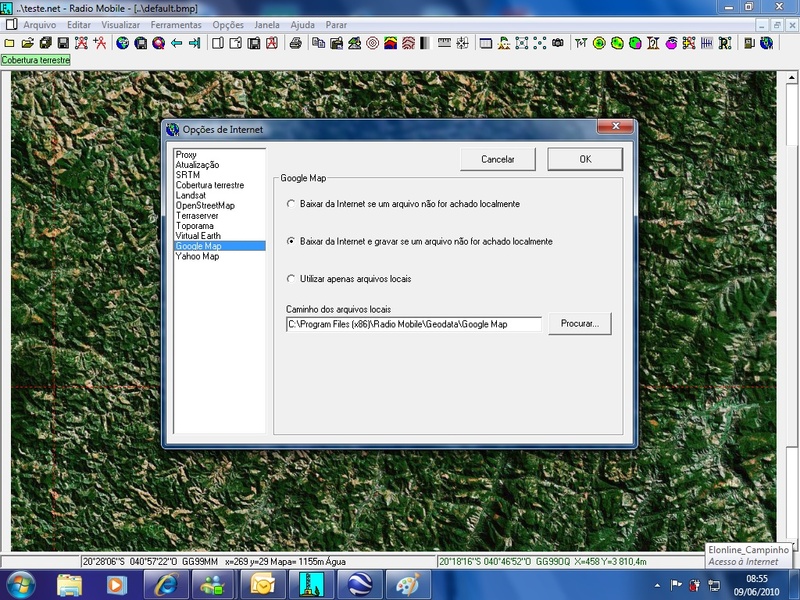This screenshot has width=800, height=600.
Task: Click the concentric target circles icon
Action: [372, 43]
